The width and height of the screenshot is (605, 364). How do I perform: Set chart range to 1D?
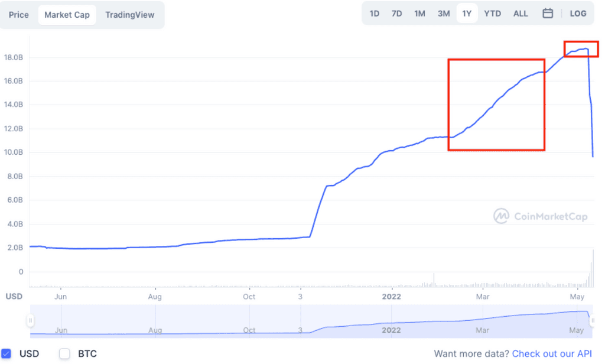(374, 14)
